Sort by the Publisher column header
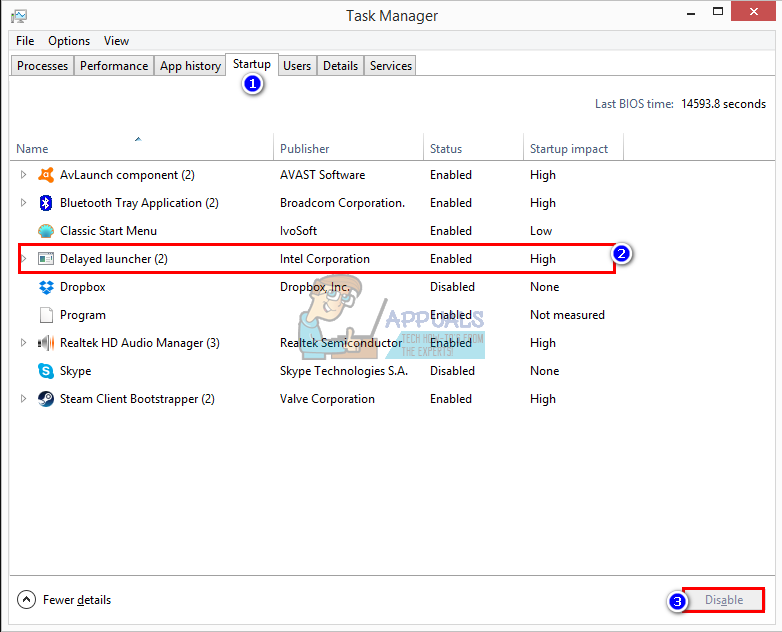 pos(349,147)
